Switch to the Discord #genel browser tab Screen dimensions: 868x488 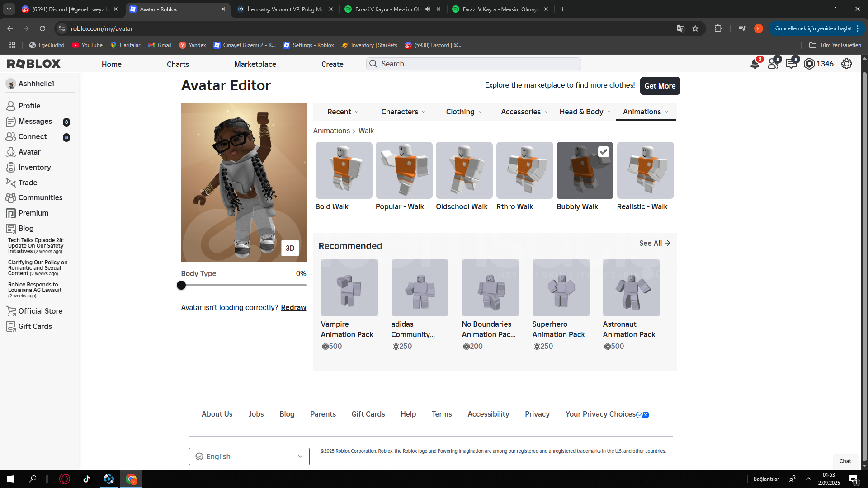pos(69,9)
